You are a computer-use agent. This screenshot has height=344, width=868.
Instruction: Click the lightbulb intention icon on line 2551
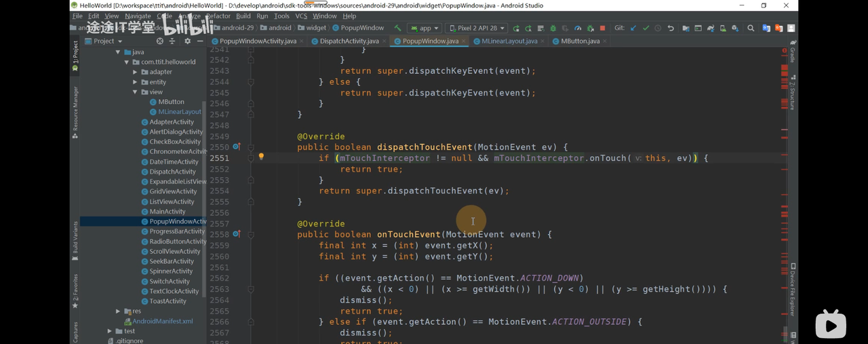point(261,157)
